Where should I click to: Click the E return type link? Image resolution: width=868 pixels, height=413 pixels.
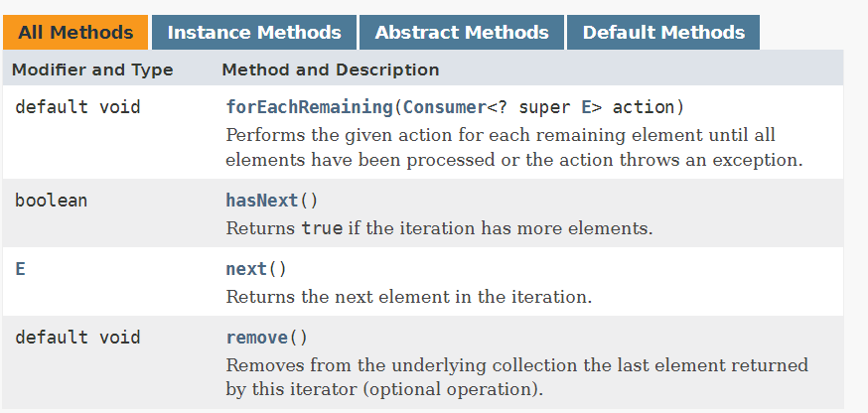click(x=21, y=269)
